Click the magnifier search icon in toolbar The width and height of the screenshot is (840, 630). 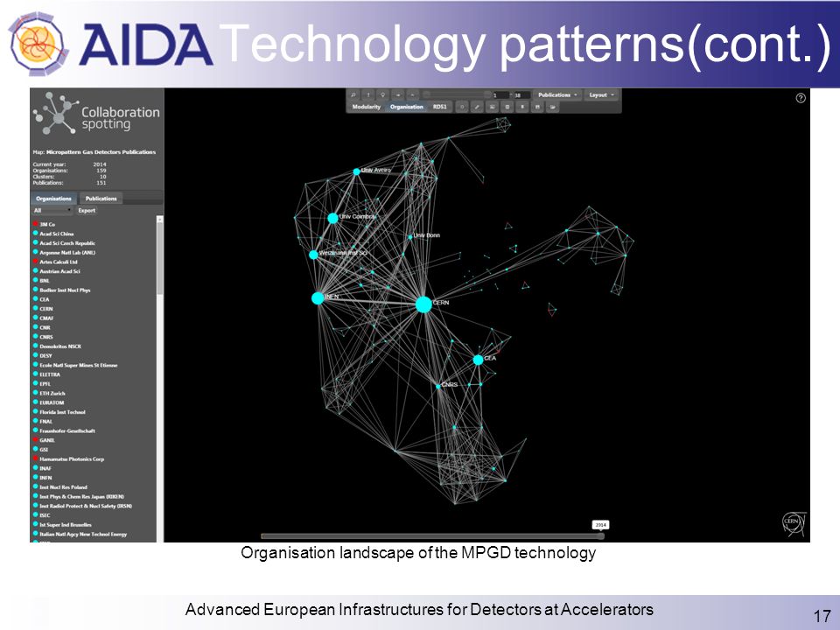(353, 94)
